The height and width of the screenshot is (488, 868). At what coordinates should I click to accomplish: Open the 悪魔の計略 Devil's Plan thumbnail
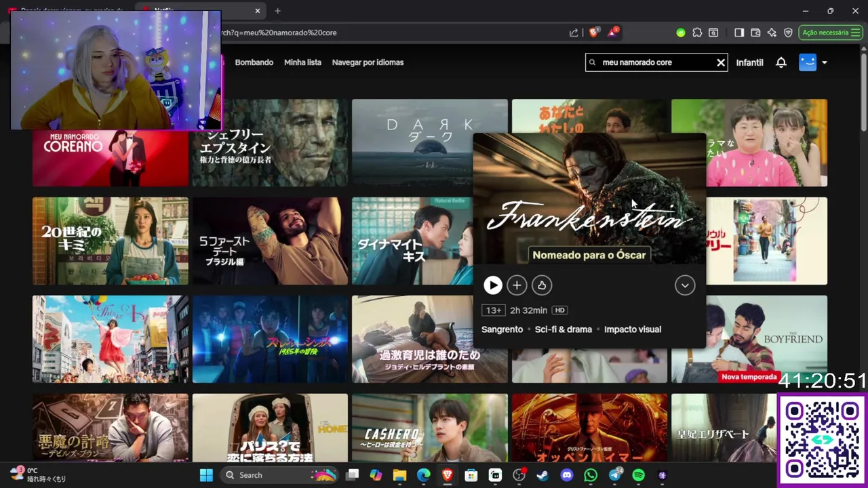click(111, 428)
